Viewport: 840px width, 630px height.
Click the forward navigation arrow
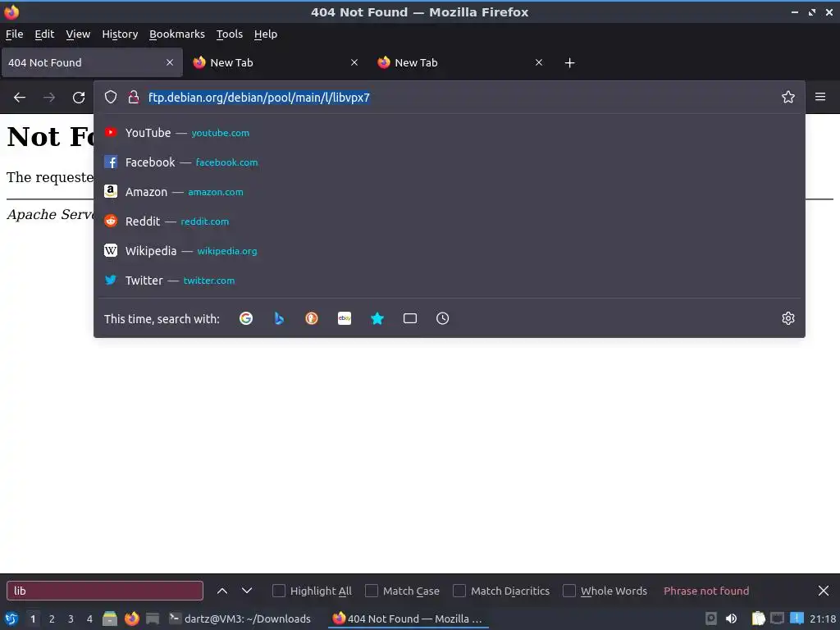[x=49, y=97]
